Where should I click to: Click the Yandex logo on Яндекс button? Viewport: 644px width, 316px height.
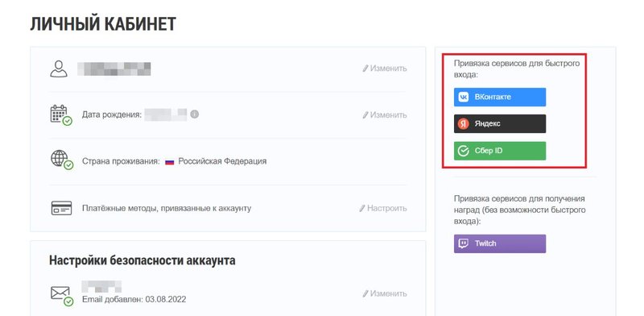(x=464, y=124)
